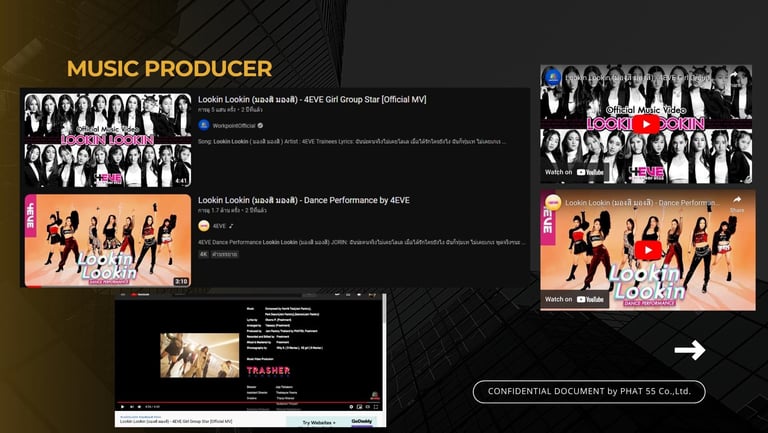
Task: Click Watch on YouTube on Dance Performance embed
Action: click(574, 299)
